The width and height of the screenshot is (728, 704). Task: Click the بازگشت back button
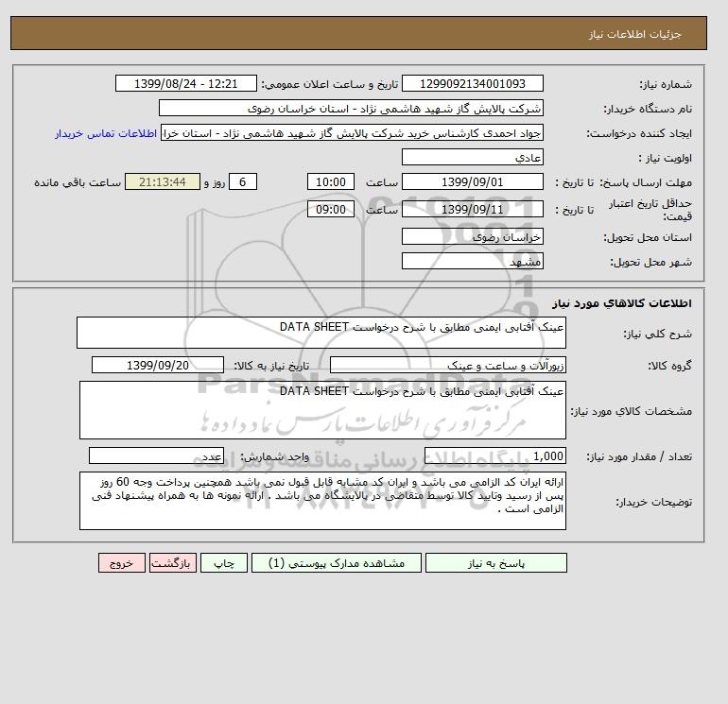(173, 563)
